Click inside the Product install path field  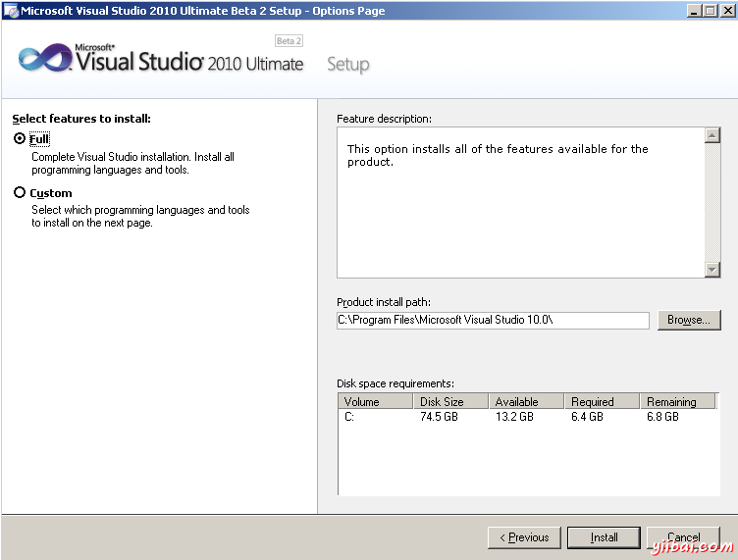click(493, 321)
